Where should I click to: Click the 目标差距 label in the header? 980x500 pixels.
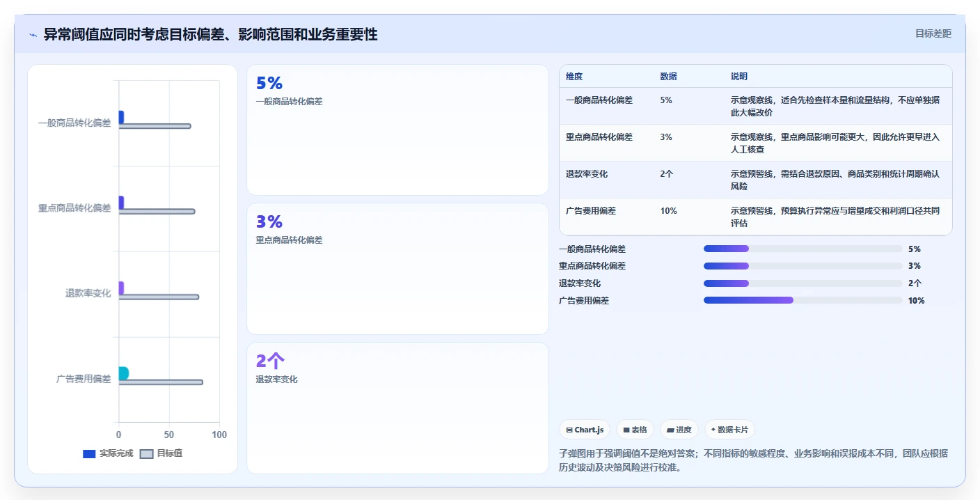[x=933, y=33]
